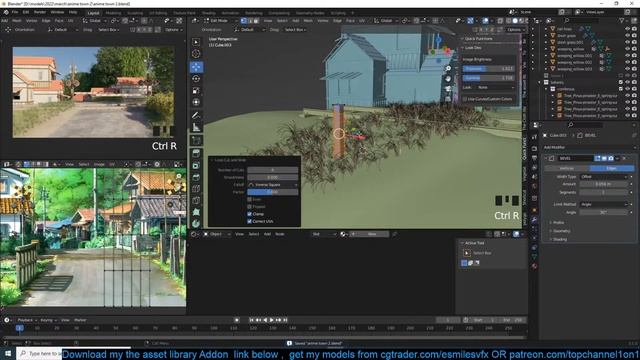Viewport: 640px width, 360px height.
Task: Select the Vertices option in Bevel modifier
Action: 567,168
